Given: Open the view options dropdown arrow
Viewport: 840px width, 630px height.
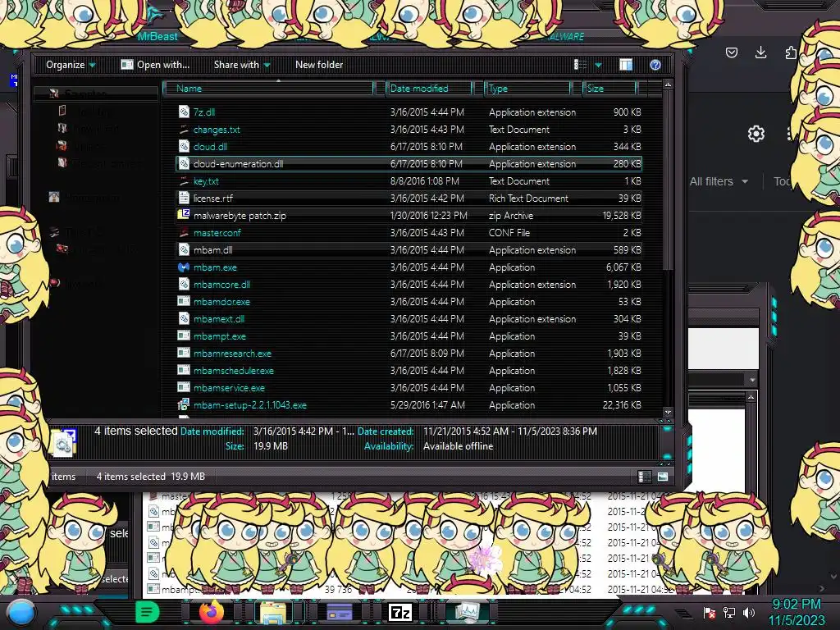Looking at the screenshot, I should coord(598,65).
